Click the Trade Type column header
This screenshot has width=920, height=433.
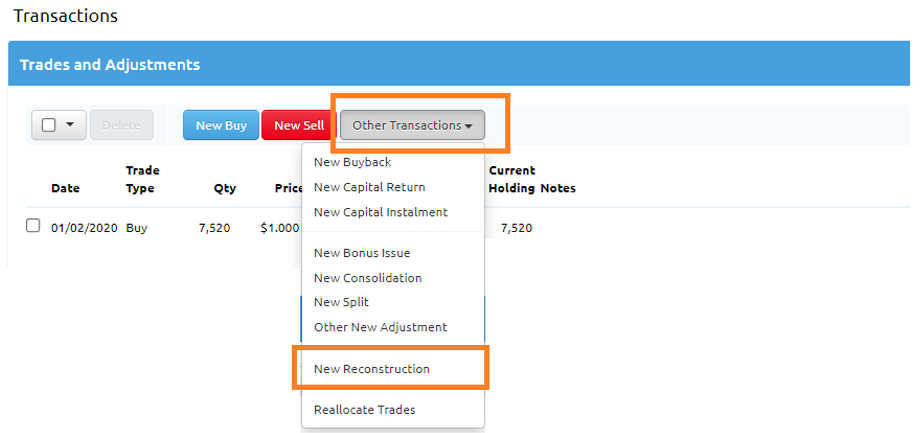pos(142,179)
